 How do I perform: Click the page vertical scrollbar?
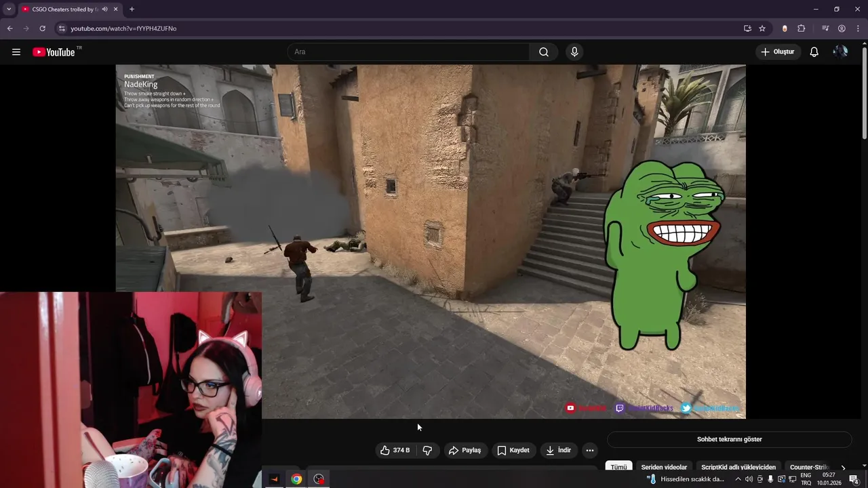point(864,93)
